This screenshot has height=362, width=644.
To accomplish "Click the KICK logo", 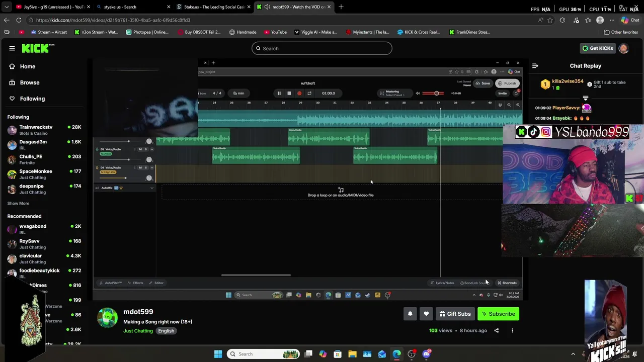I will (x=38, y=48).
